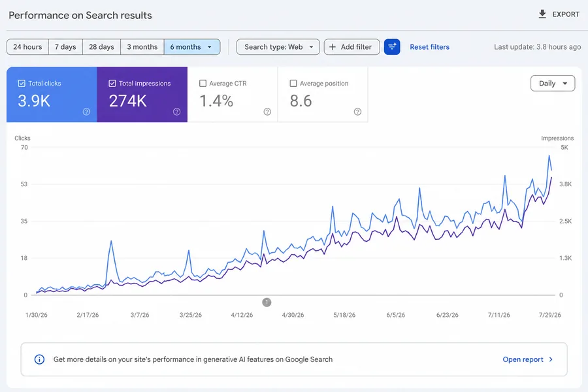
Task: Enable the Average position checkbox
Action: coord(293,83)
